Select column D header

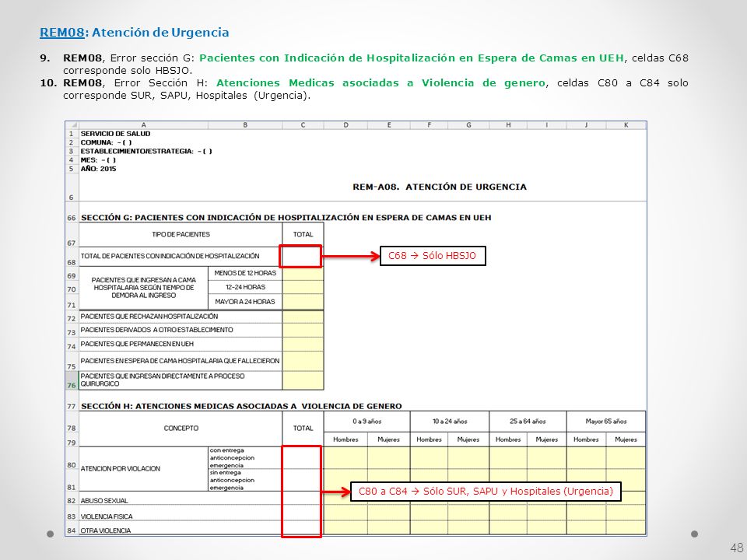point(345,125)
